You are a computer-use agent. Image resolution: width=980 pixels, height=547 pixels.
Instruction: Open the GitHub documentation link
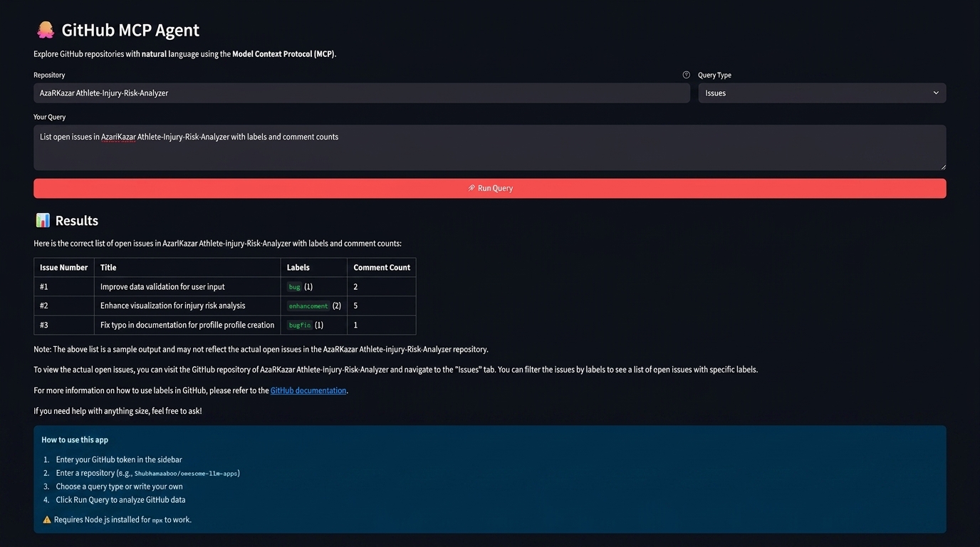(x=308, y=390)
